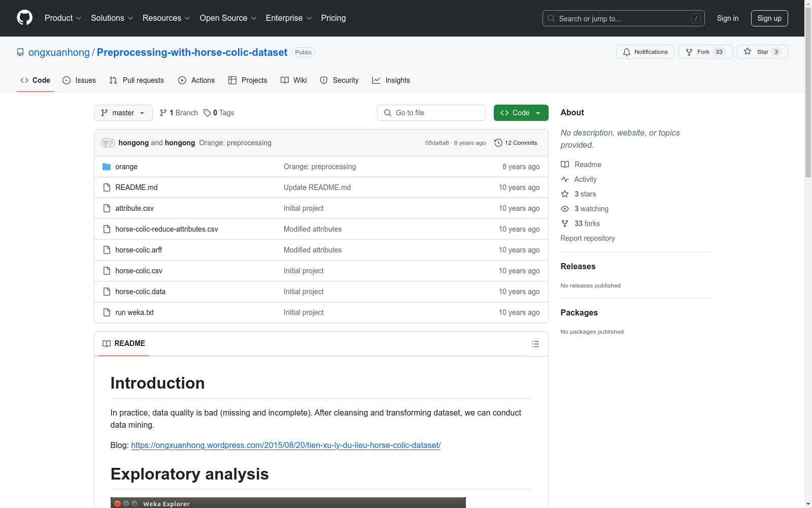Click the file icon beside horse-colic.csv
Image resolution: width=812 pixels, height=508 pixels.
click(107, 271)
